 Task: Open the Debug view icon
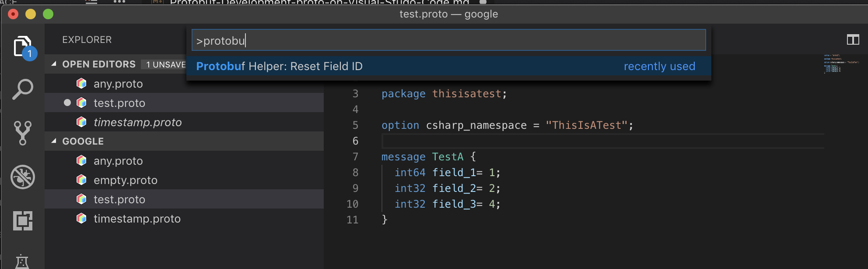[22, 177]
